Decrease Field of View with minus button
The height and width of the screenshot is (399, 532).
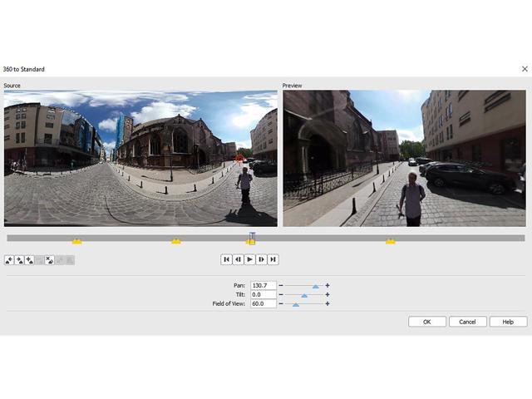[280, 304]
